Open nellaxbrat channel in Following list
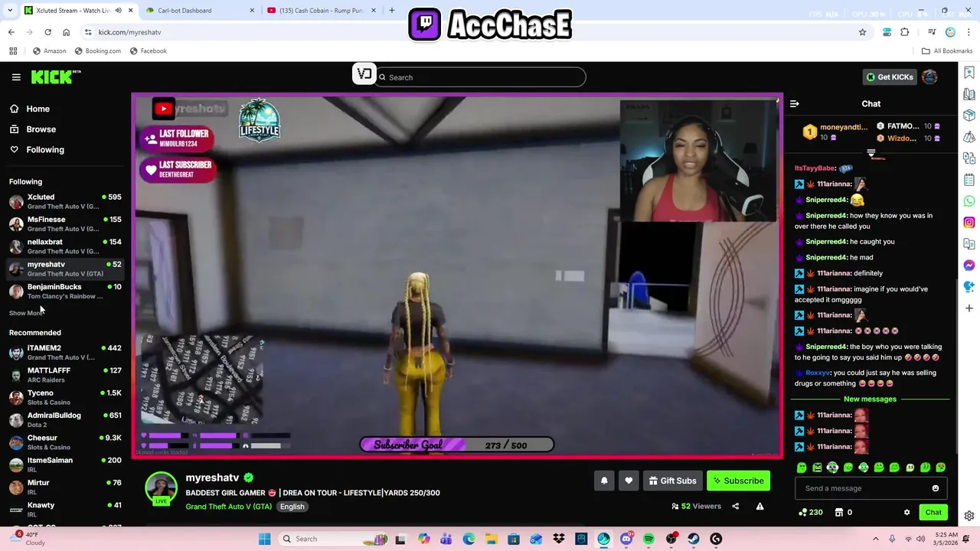 [x=66, y=246]
